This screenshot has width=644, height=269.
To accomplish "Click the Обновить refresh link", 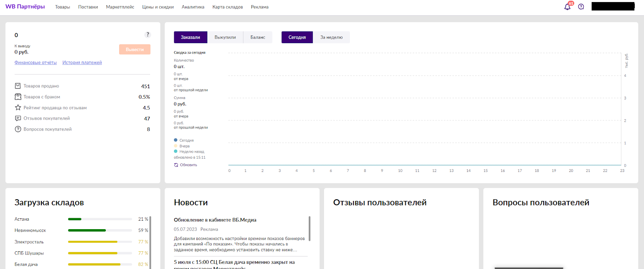I will [x=188, y=165].
